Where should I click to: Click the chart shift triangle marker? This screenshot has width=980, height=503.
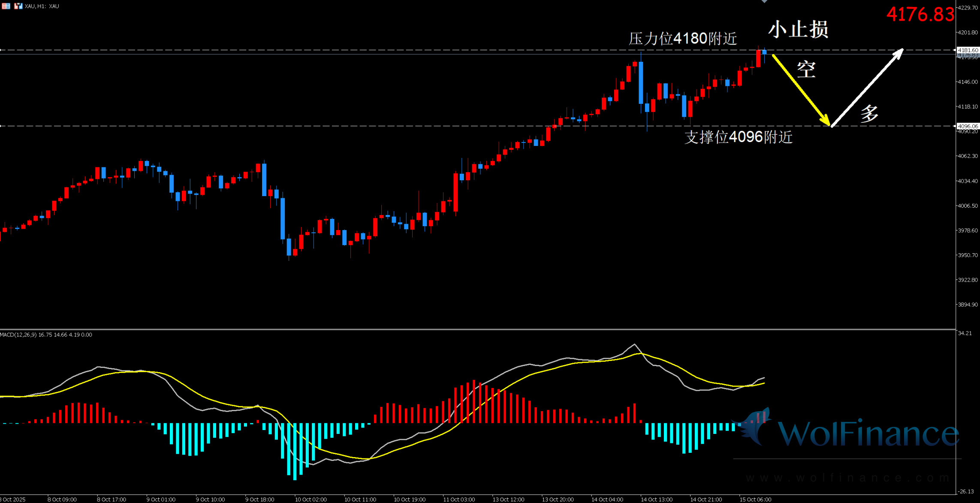coord(764,2)
